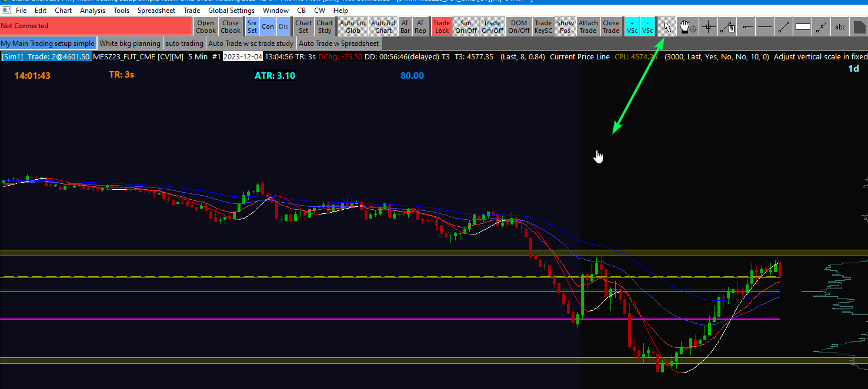Viewport: 868px width, 389px height.
Task: Select the hand interactive scroll tool
Action: pyautogui.click(x=687, y=26)
